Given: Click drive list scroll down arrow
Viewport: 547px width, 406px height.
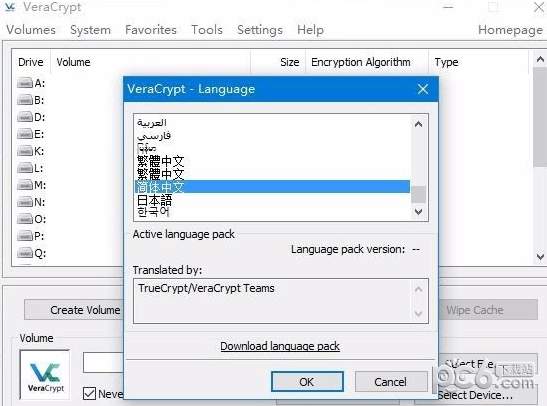Looking at the screenshot, I should (x=540, y=257).
